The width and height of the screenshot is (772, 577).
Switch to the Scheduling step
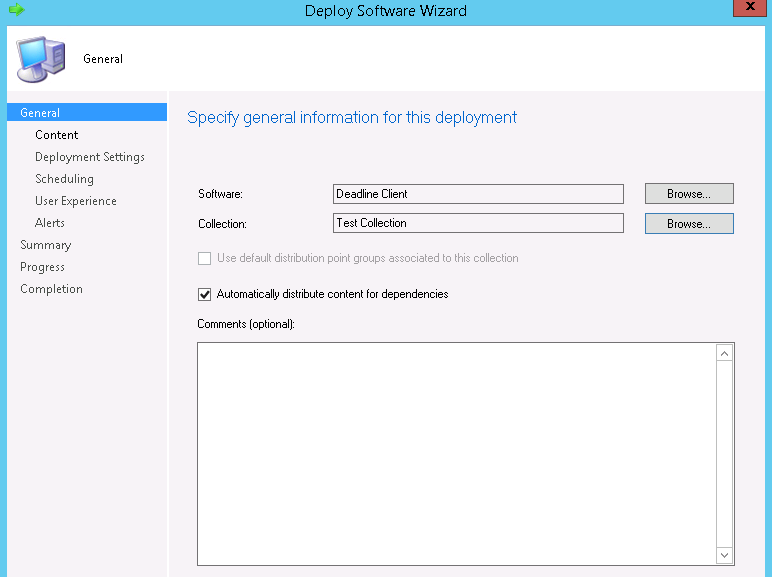pos(64,179)
